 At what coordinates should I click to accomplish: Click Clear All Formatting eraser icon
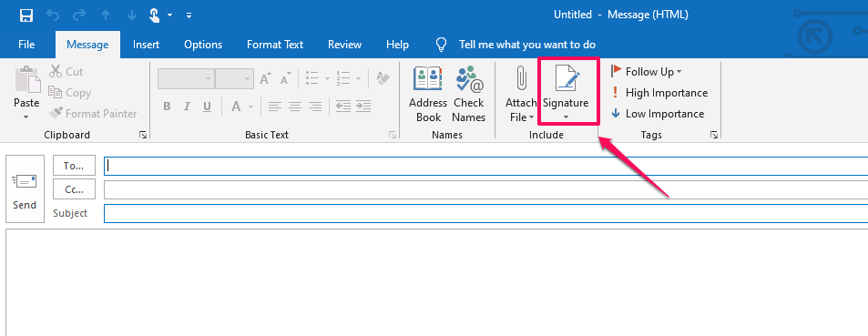tap(383, 78)
